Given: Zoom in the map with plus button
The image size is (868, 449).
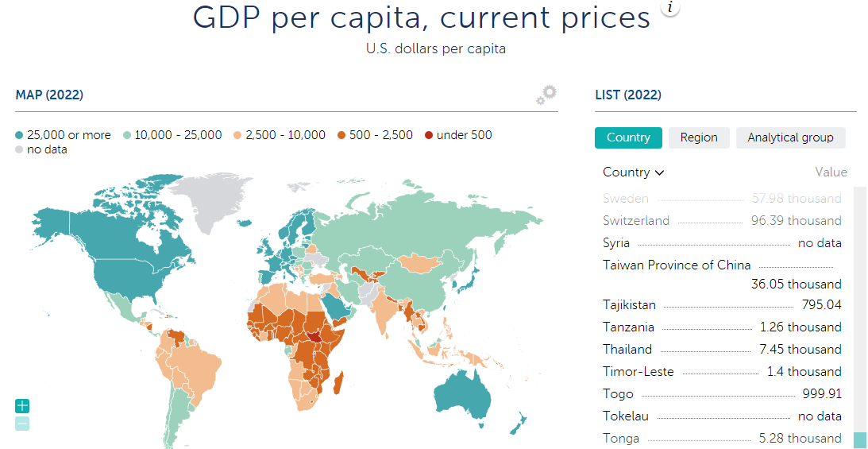Looking at the screenshot, I should pos(22,406).
